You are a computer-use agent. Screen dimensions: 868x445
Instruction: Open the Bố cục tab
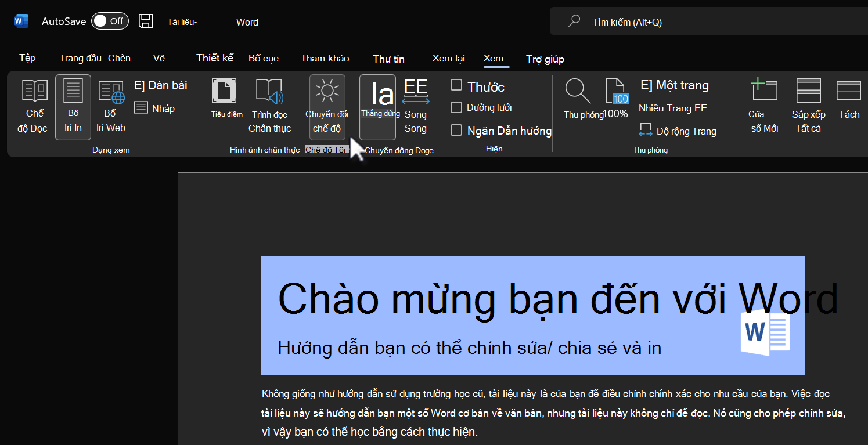264,58
